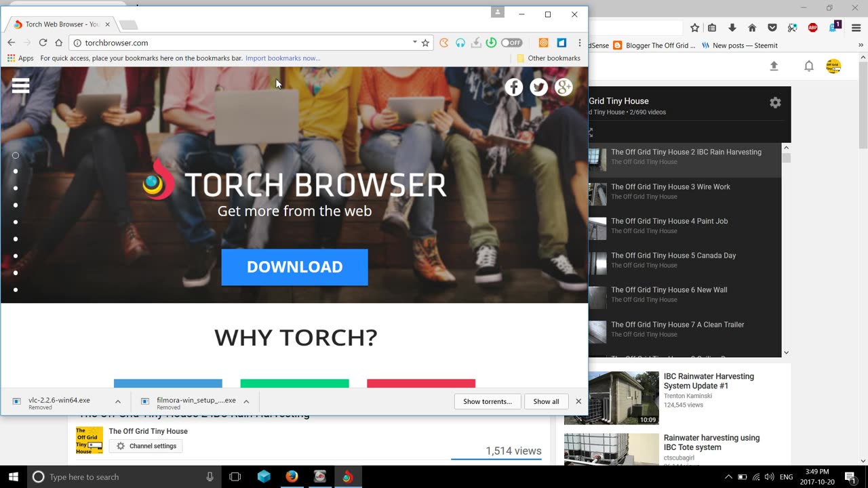The height and width of the screenshot is (488, 868).
Task: Click the orange spiral extension icon
Action: tap(543, 43)
